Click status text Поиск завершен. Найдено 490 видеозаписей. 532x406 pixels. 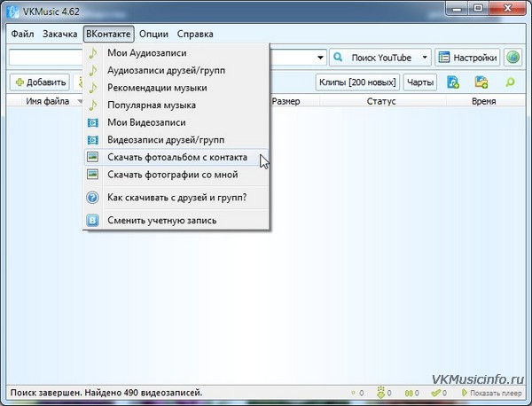click(x=106, y=393)
